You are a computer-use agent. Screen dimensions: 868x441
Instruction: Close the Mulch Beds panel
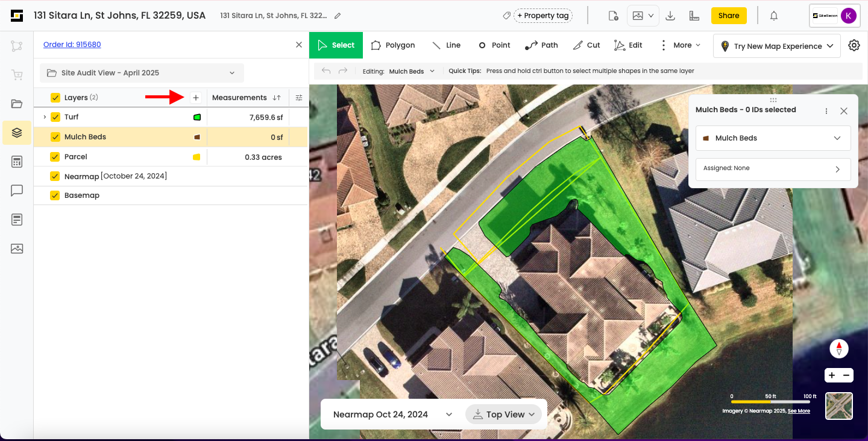coord(844,111)
